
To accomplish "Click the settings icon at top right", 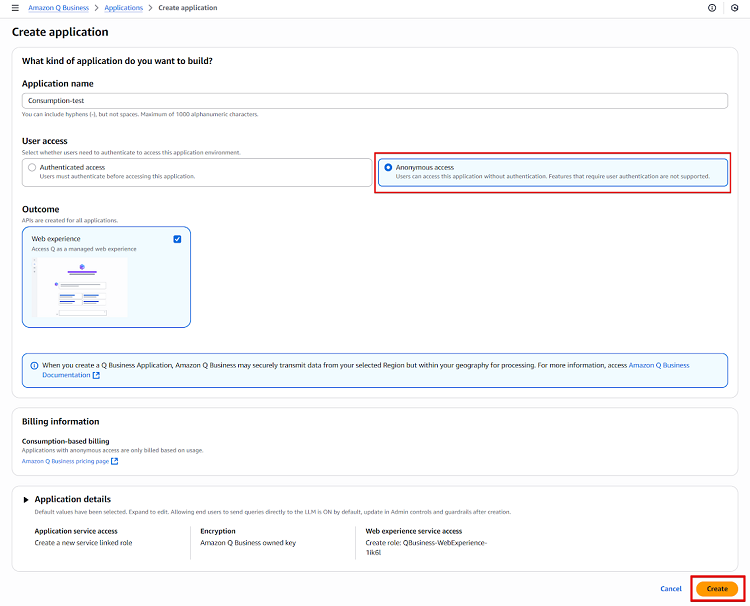I will coord(734,8).
